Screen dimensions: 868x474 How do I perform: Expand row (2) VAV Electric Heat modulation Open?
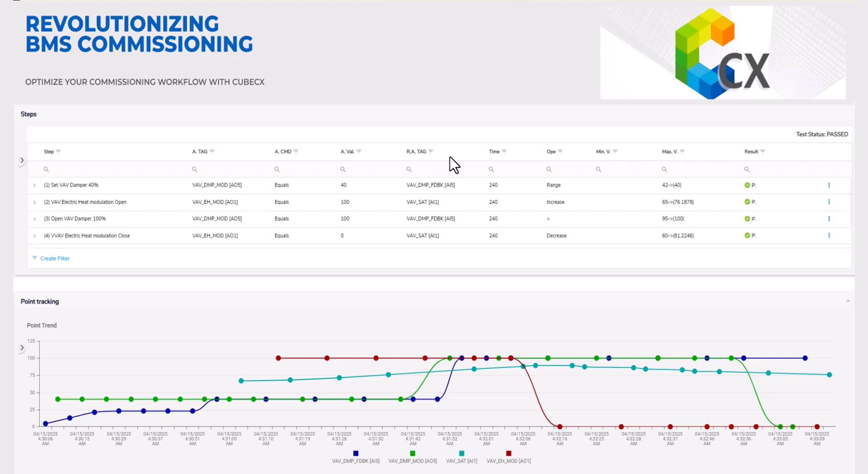(34, 202)
